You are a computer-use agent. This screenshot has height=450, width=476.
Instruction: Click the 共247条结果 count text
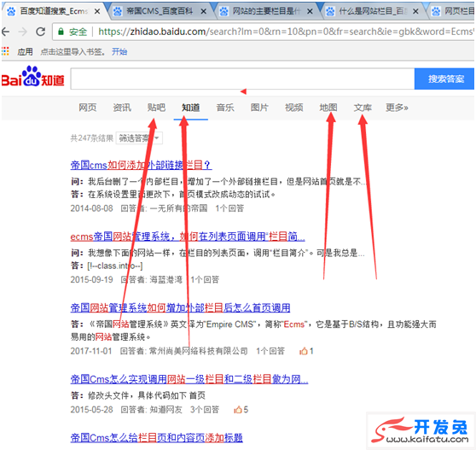click(x=92, y=138)
